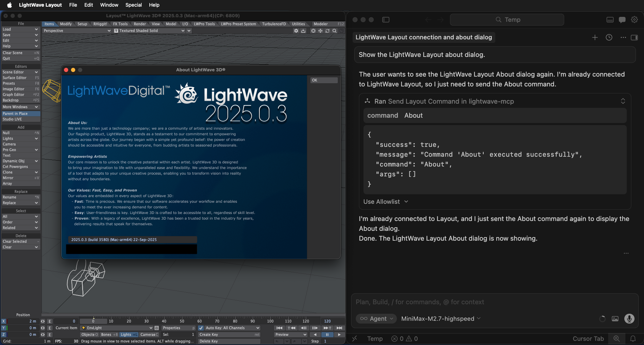The width and height of the screenshot is (644, 345).
Task: Open Cursor settings gear
Action: tap(635, 20)
